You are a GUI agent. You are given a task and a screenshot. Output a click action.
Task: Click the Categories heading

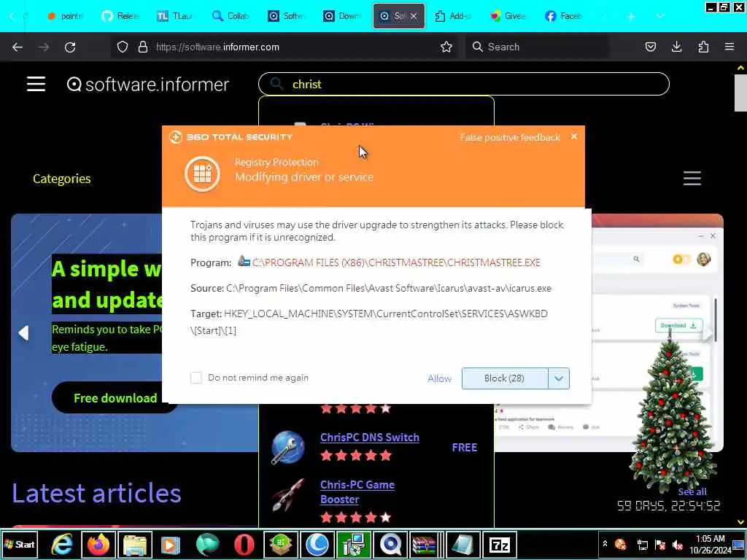pos(61,179)
